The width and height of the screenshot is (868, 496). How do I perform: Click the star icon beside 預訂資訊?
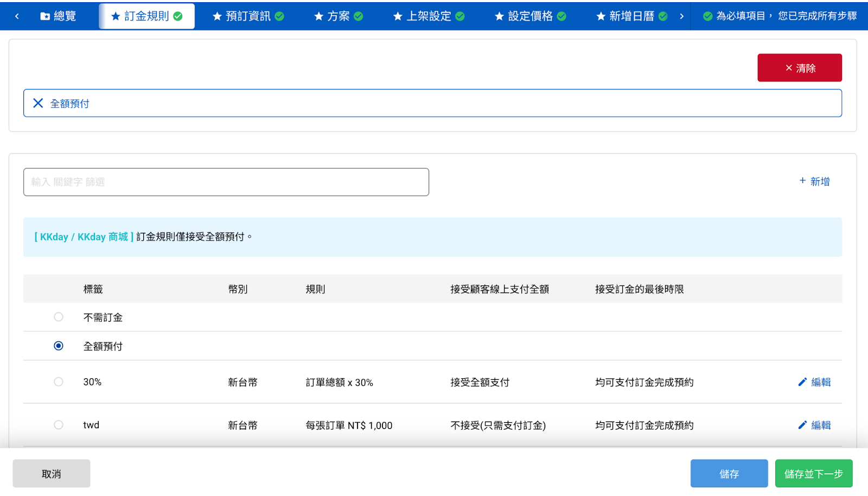click(217, 16)
